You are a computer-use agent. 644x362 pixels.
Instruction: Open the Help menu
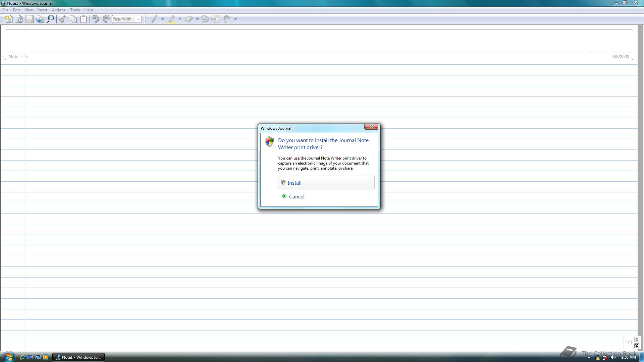[x=89, y=10]
